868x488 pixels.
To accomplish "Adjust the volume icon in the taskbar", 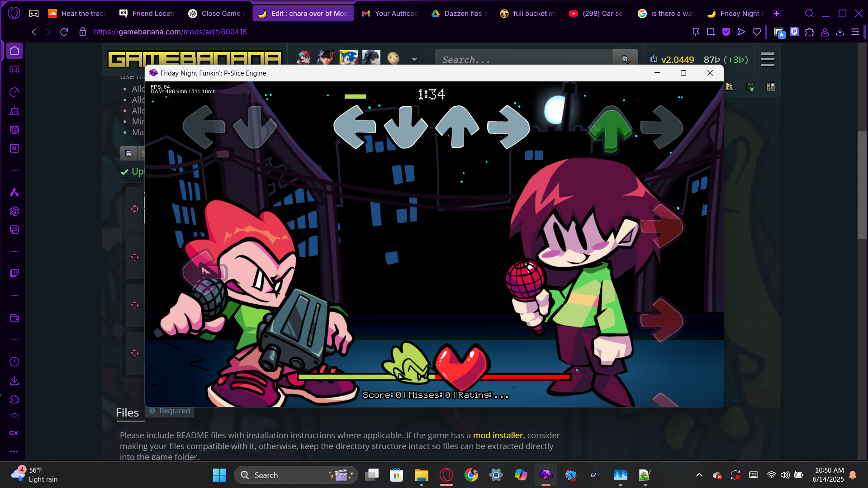I will tap(785, 475).
